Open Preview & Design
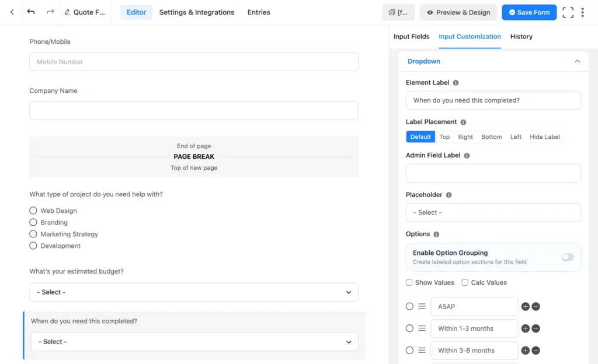 [x=458, y=13]
